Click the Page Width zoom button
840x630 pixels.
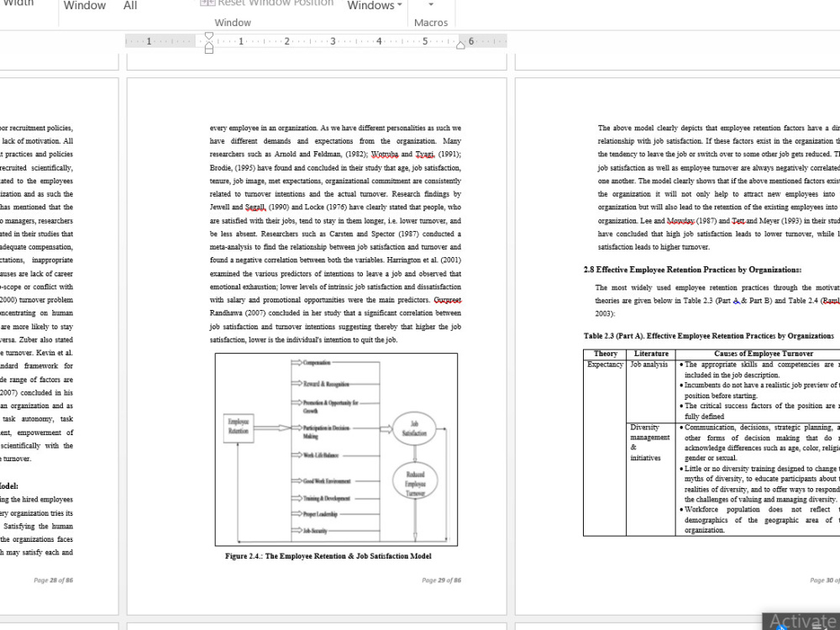click(18, 3)
